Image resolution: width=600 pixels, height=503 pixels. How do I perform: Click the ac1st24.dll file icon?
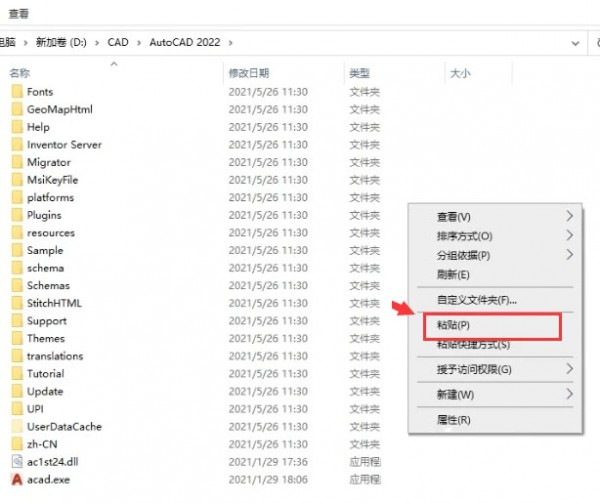click(x=17, y=462)
